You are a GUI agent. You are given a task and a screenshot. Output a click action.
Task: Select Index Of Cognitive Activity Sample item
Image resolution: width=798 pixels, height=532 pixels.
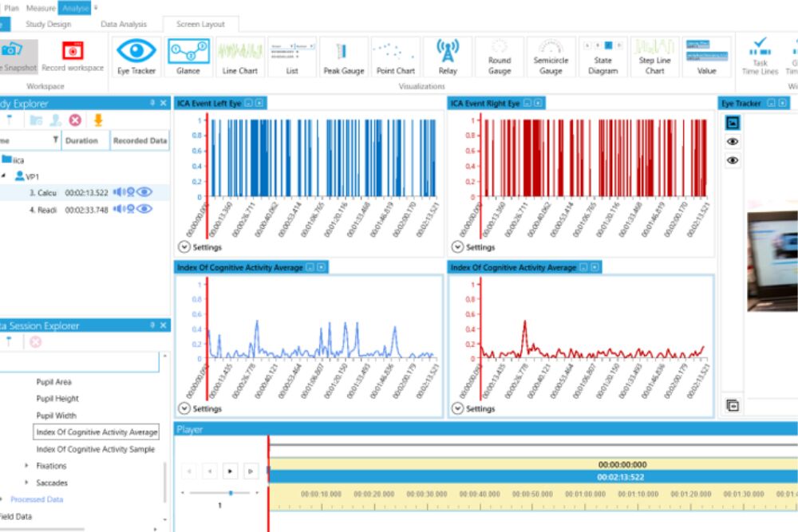coord(96,449)
